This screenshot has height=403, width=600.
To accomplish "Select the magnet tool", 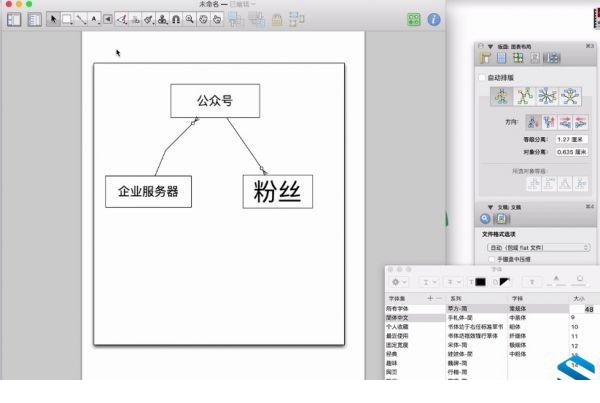I will (176, 19).
